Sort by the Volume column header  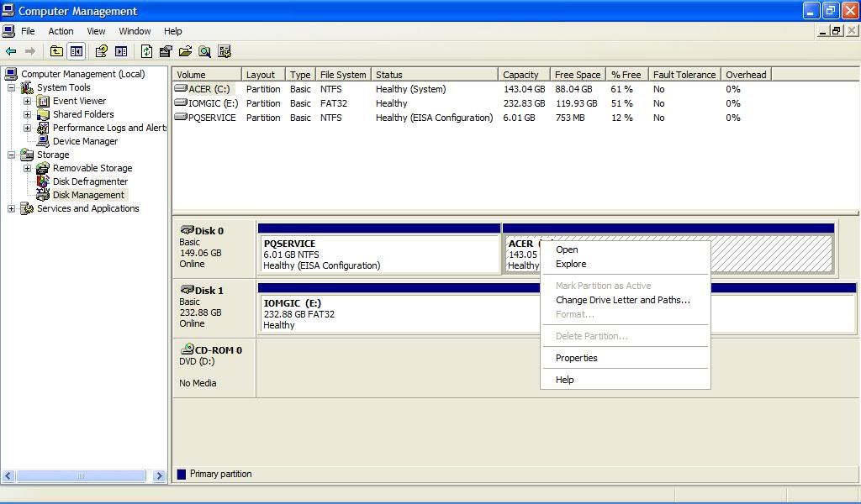pos(207,75)
